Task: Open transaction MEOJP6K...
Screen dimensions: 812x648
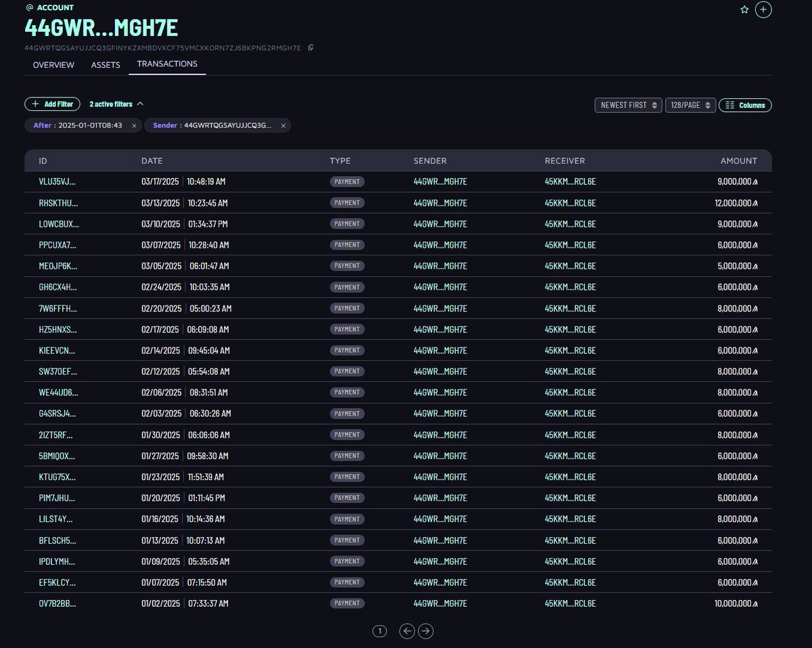Action: pyautogui.click(x=58, y=265)
